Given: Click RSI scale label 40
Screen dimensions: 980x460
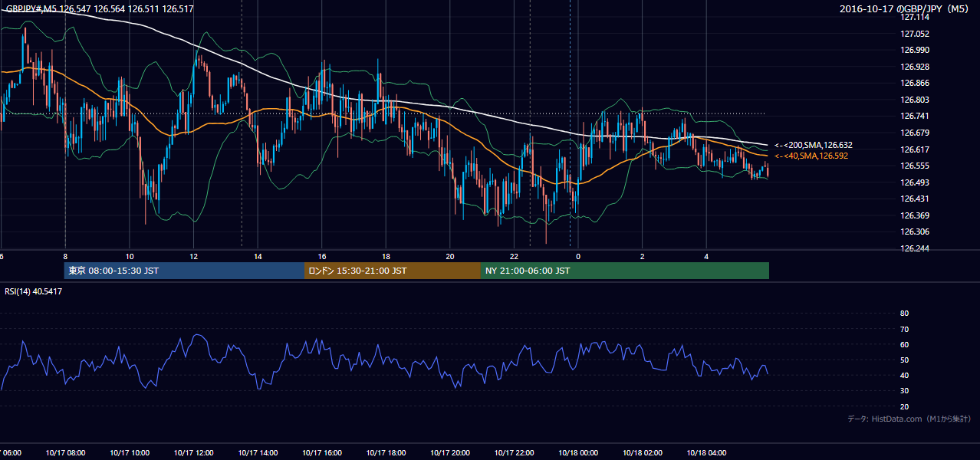Looking at the screenshot, I should pos(904,375).
